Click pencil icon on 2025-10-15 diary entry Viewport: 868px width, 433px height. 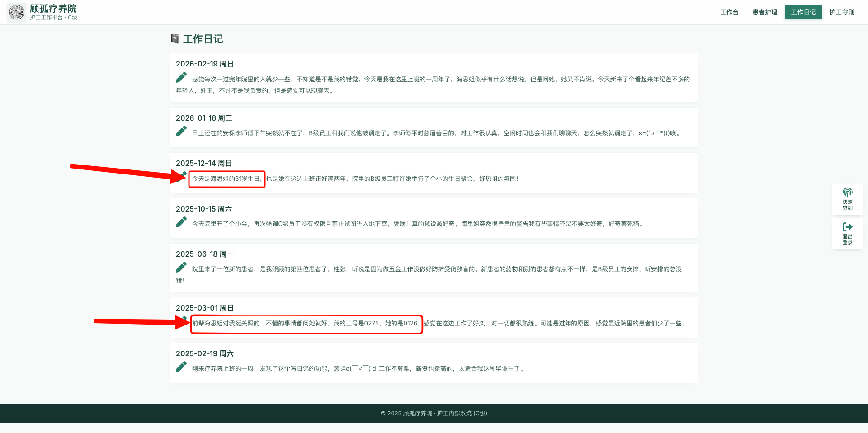(181, 222)
